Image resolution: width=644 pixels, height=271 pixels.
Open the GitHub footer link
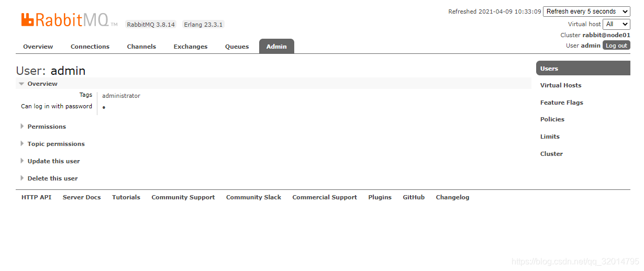tap(414, 197)
